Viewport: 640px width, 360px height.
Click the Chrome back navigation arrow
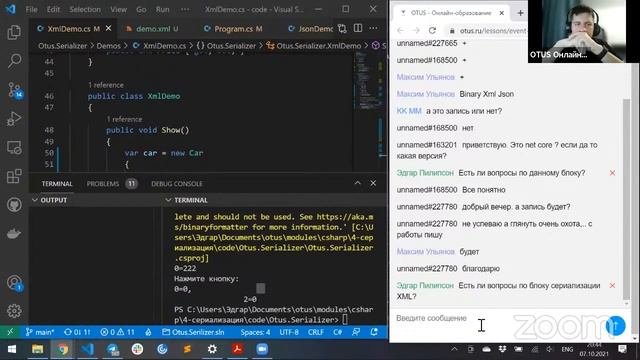tap(400, 30)
